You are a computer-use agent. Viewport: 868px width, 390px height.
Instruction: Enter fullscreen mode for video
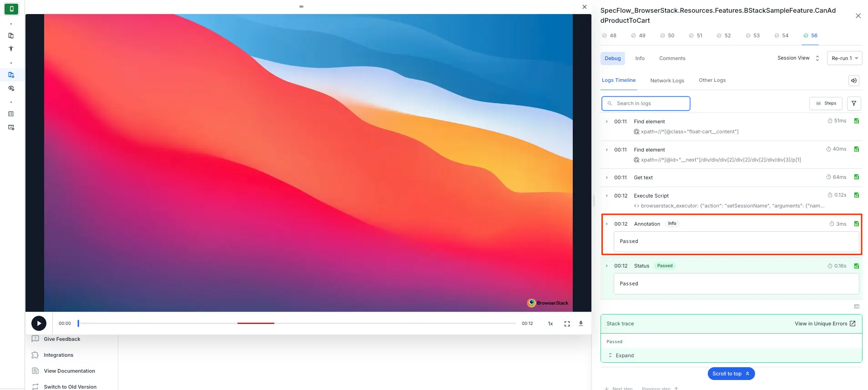coord(567,324)
